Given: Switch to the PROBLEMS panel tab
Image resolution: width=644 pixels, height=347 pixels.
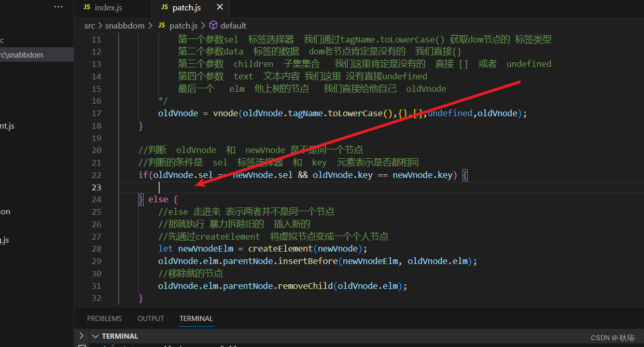Looking at the screenshot, I should coord(104,318).
